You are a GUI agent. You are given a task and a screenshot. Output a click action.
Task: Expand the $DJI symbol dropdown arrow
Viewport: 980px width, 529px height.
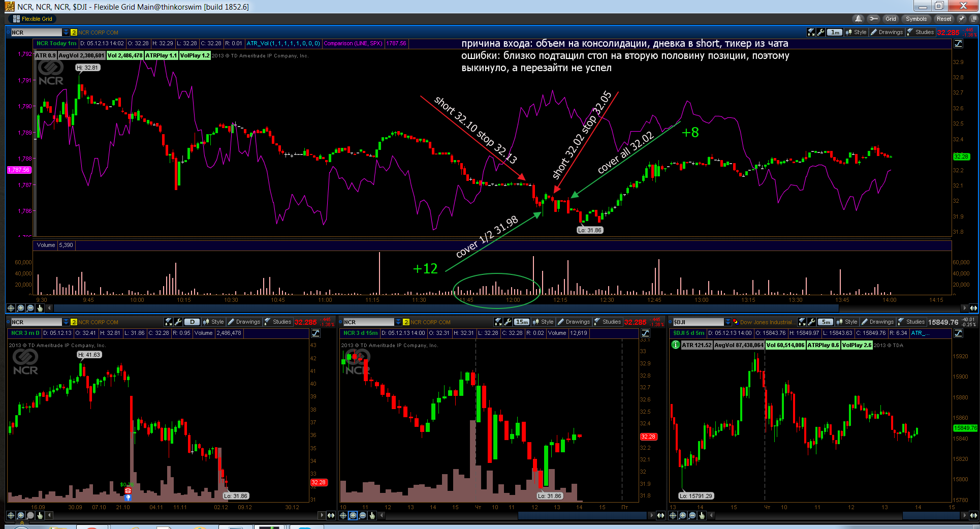pos(728,322)
